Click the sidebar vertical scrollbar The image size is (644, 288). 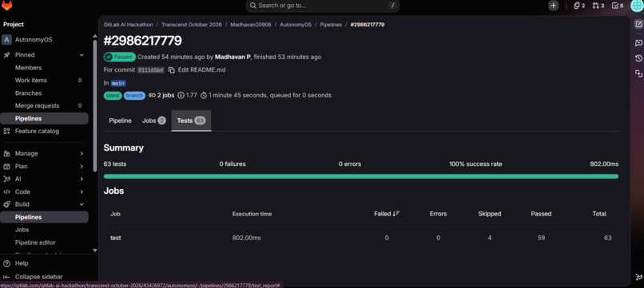(x=95, y=105)
